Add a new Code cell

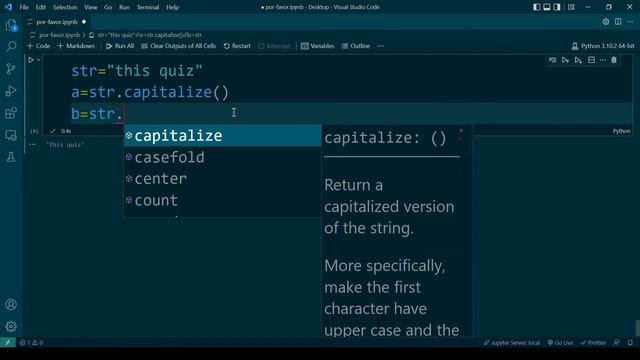click(38, 46)
